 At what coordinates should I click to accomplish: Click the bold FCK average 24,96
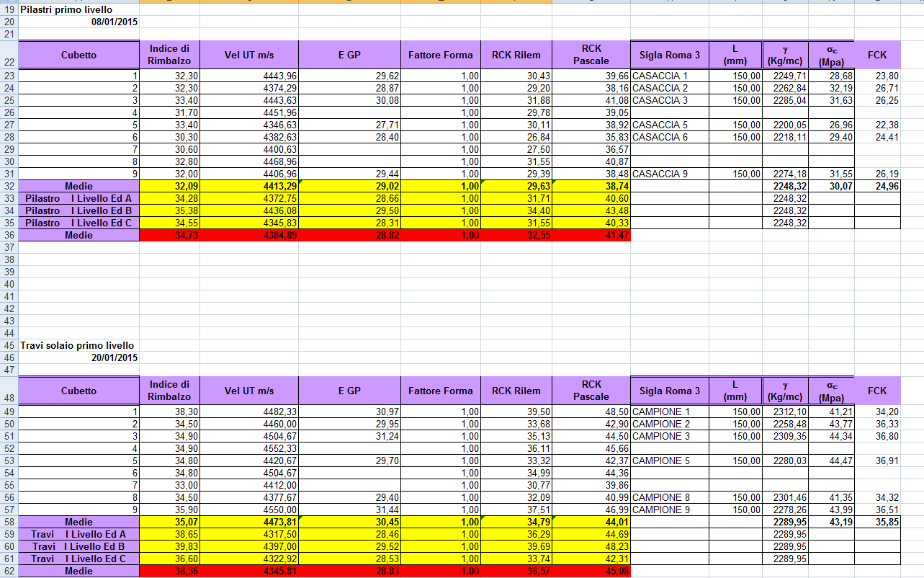click(x=877, y=186)
